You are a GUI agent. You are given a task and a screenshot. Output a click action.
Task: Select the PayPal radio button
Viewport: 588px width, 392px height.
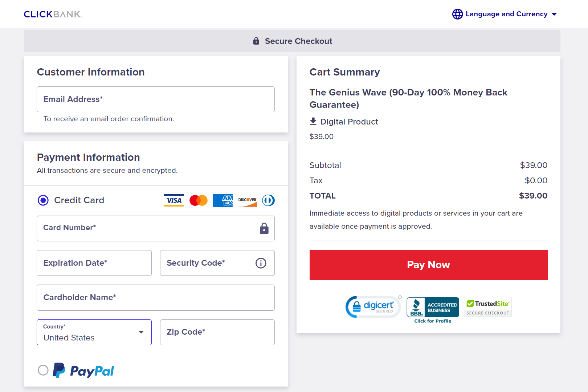[43, 370]
